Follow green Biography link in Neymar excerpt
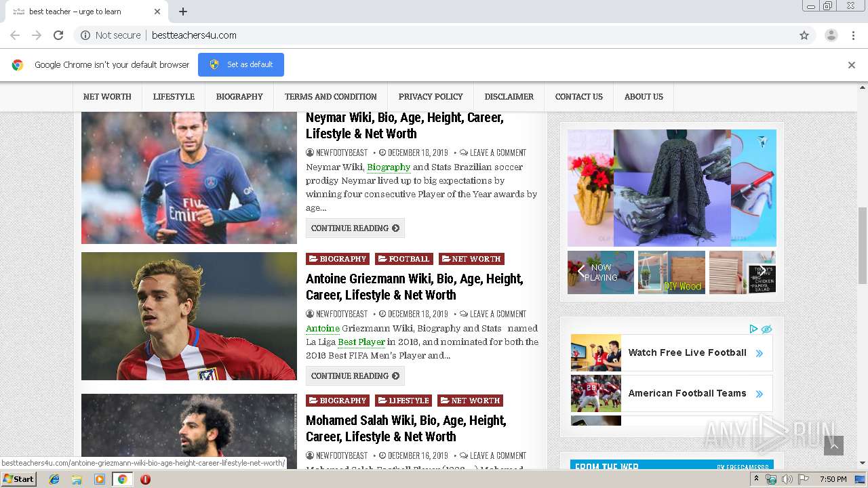This screenshot has height=488, width=868. tap(389, 167)
